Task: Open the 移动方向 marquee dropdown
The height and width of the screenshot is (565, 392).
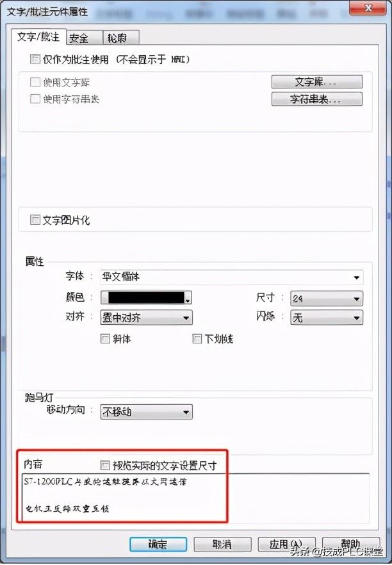Action: pyautogui.click(x=146, y=412)
